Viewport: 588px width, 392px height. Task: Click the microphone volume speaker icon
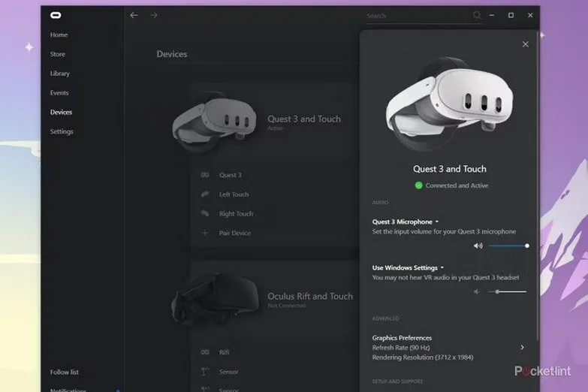478,246
